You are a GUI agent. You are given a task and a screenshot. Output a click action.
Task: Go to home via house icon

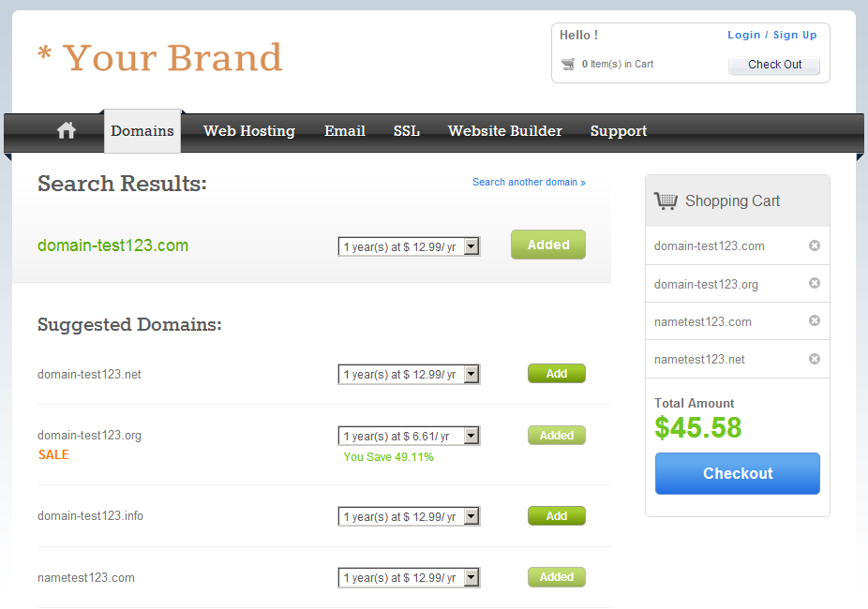point(67,130)
